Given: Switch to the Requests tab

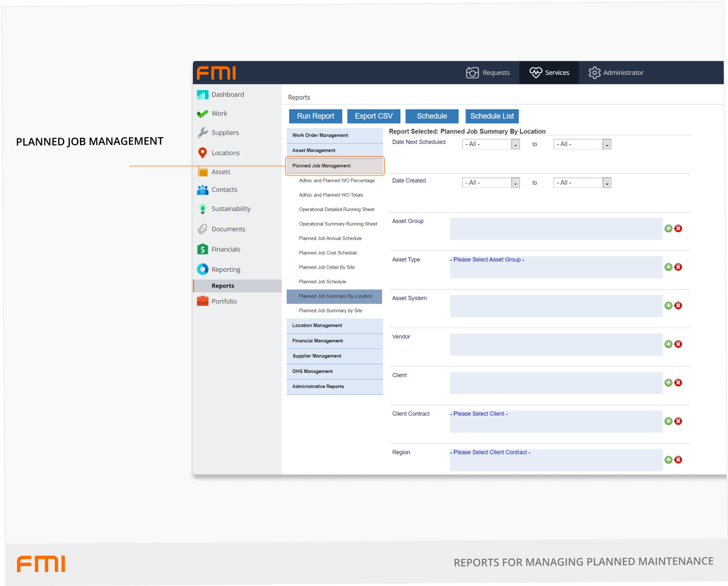Looking at the screenshot, I should click(488, 73).
